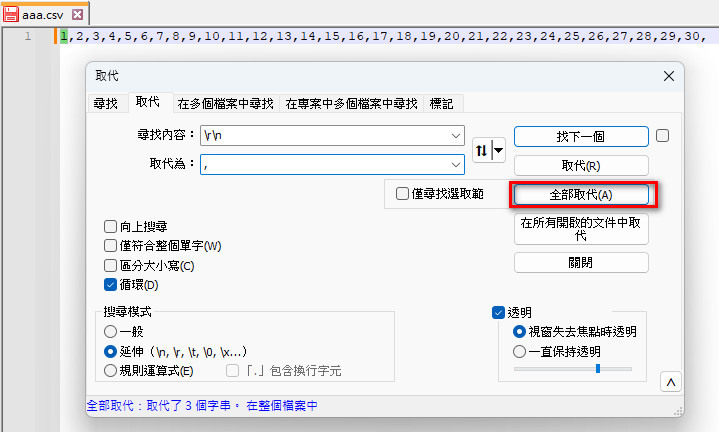
Task: Select the 取代 tab
Action: (148, 102)
